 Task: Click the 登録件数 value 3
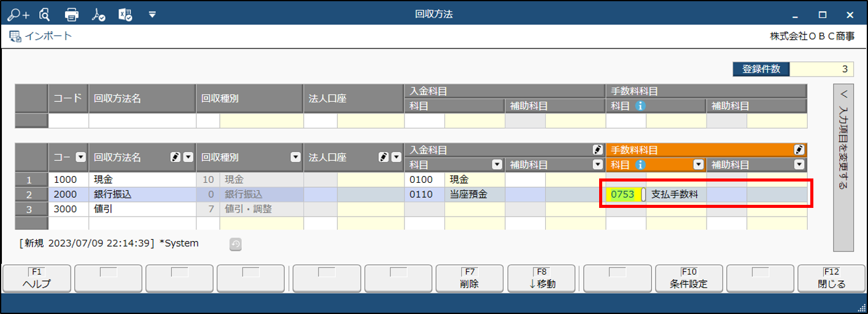point(822,69)
